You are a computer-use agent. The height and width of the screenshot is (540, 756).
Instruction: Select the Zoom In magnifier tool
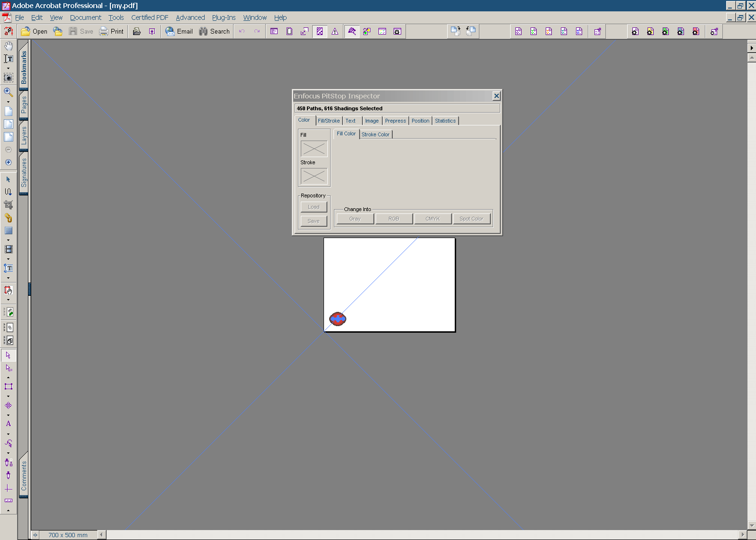point(9,92)
